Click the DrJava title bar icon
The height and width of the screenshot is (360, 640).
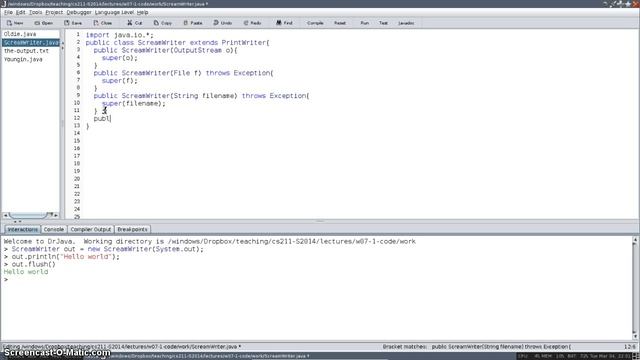click(x=3, y=4)
